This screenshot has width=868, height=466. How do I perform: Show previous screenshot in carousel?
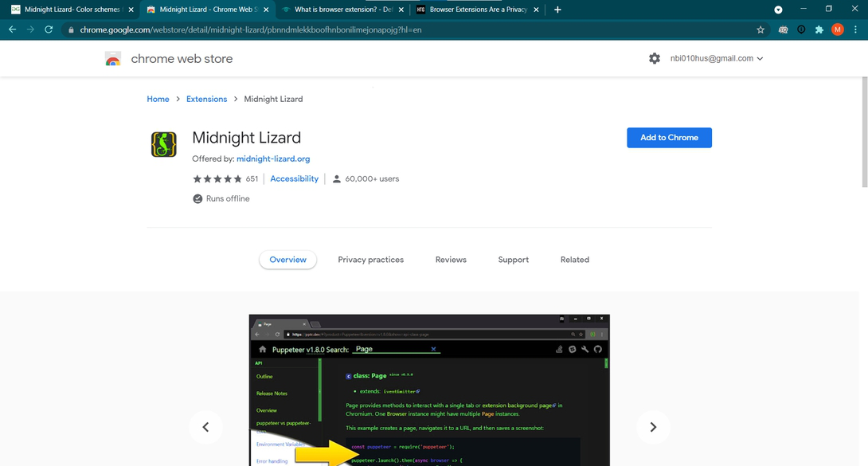[205, 427]
